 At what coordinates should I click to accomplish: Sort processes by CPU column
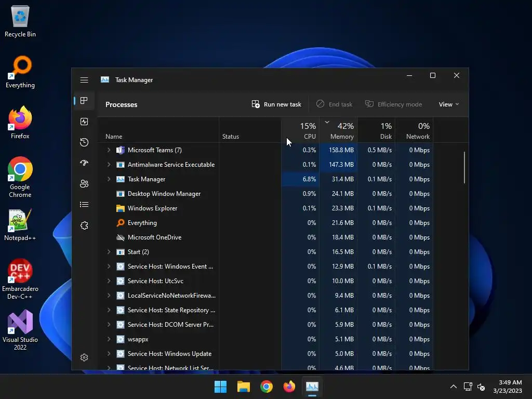300,130
